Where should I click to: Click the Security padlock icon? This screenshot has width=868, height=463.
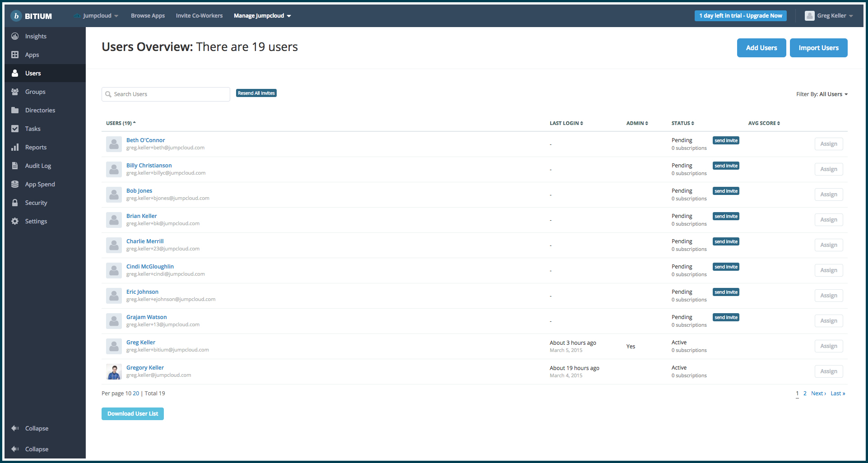coord(15,203)
